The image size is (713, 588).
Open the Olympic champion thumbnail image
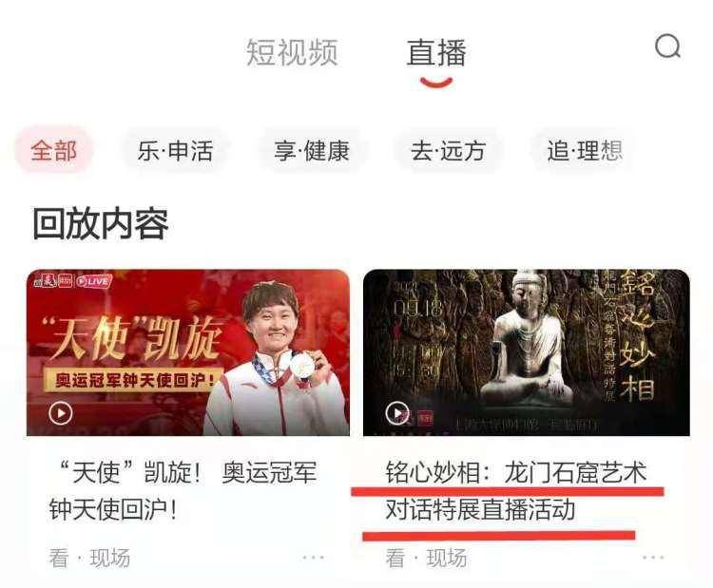[x=188, y=352]
